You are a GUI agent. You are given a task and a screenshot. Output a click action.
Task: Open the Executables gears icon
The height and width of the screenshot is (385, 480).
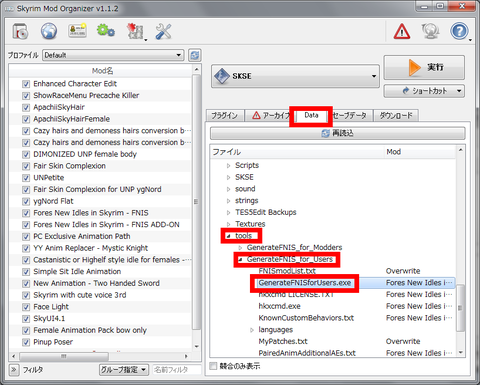106,31
